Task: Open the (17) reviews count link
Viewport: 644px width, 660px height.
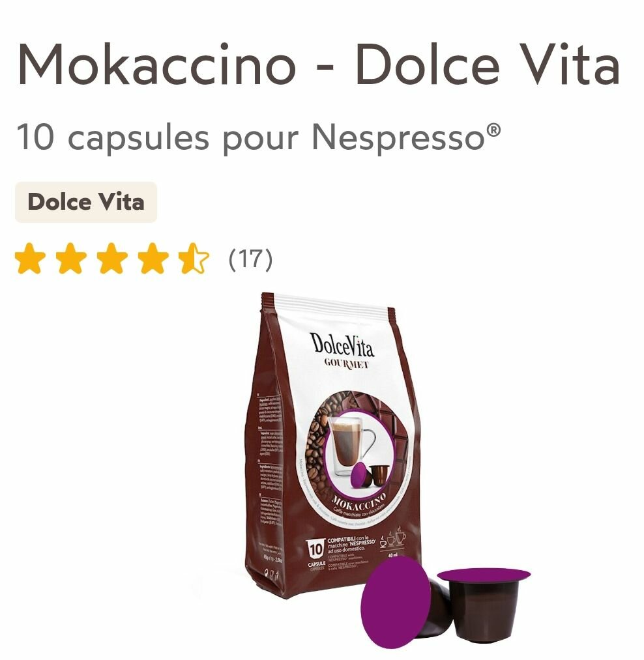Action: click(x=250, y=259)
